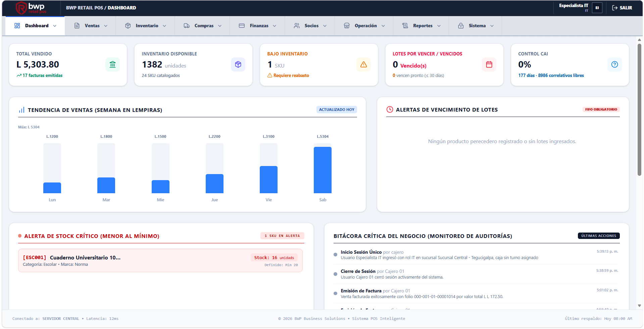Open the Inventario menu

145,26
